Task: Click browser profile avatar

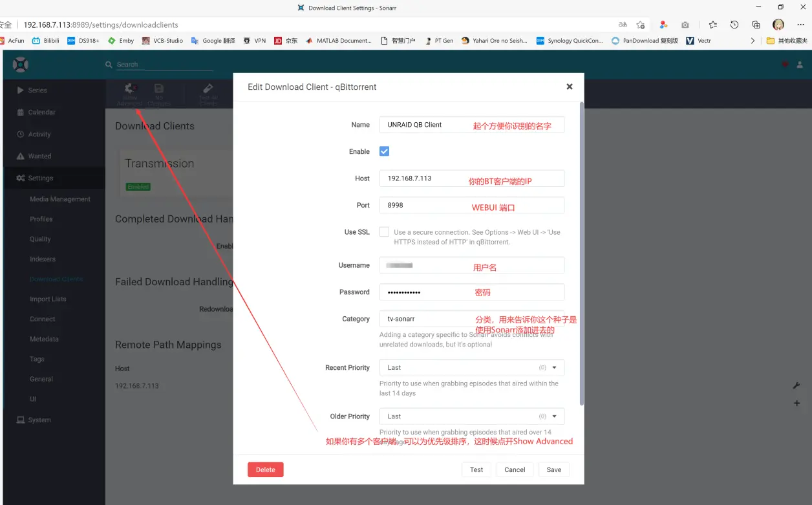Action: coord(778,25)
